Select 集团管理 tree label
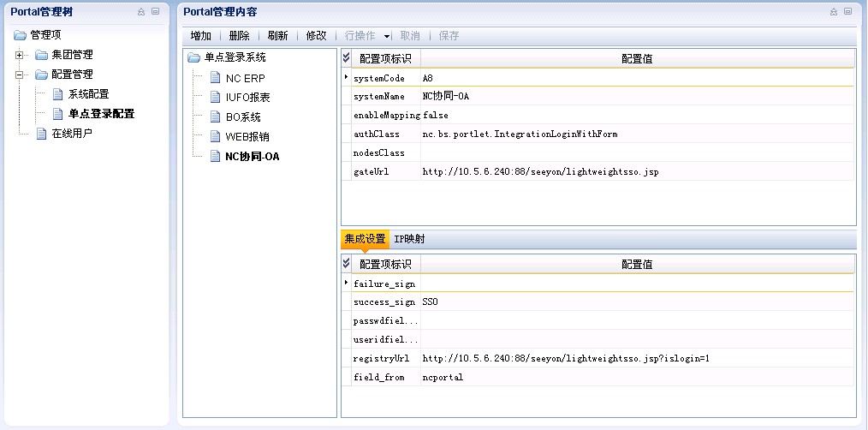This screenshot has height=430, width=868. [72, 55]
